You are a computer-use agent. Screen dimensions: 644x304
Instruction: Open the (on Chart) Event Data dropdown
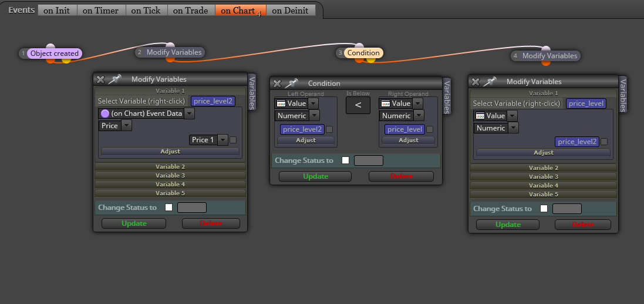coord(190,113)
